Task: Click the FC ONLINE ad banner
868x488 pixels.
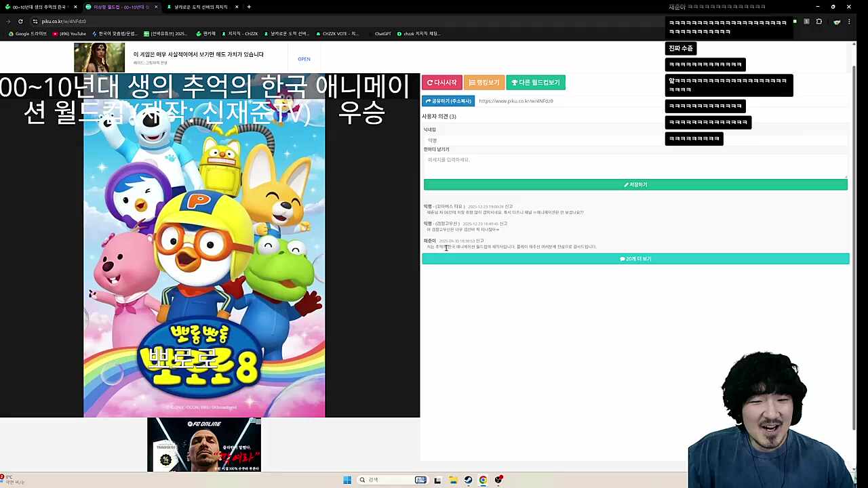Action: click(204, 445)
